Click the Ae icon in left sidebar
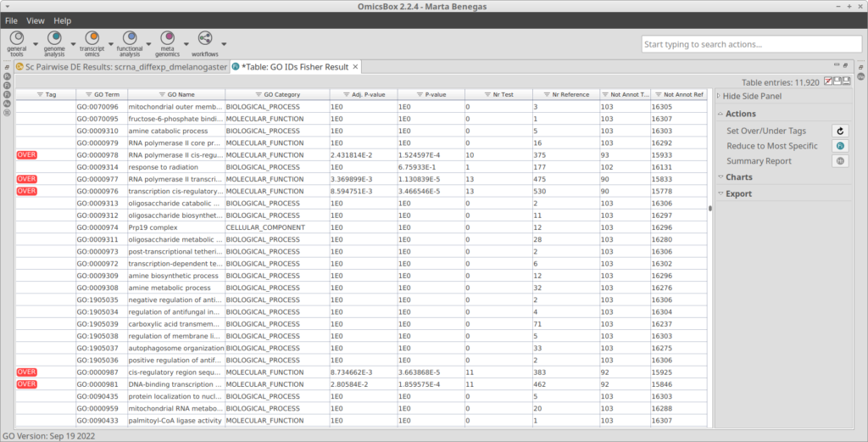 point(7,103)
